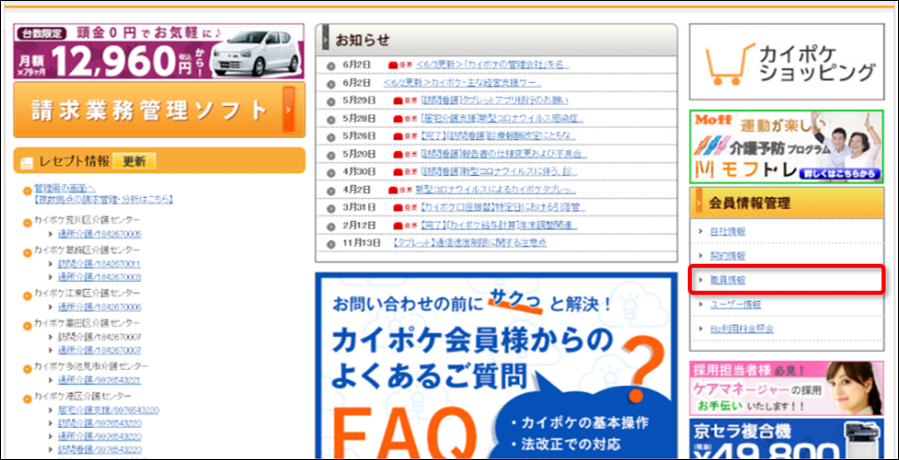899x460 pixels.
Task: Click the 月額12,960円 car lease banner
Action: click(159, 51)
